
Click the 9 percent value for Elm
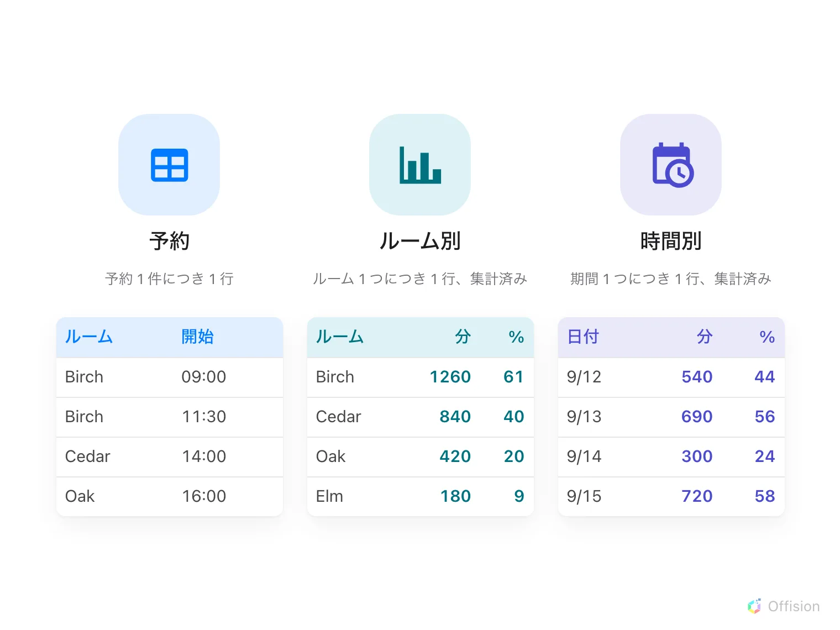pyautogui.click(x=519, y=496)
